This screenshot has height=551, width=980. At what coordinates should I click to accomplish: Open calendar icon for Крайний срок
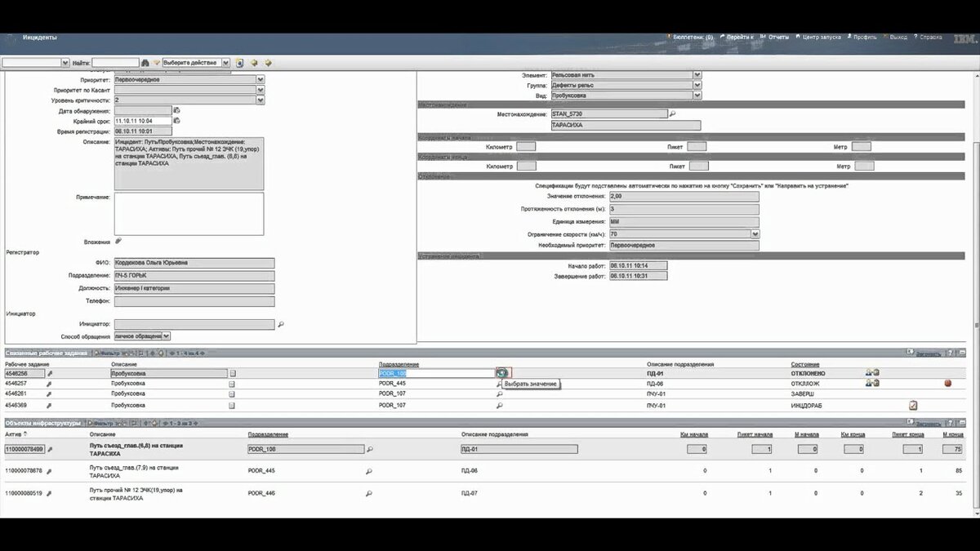pos(176,121)
